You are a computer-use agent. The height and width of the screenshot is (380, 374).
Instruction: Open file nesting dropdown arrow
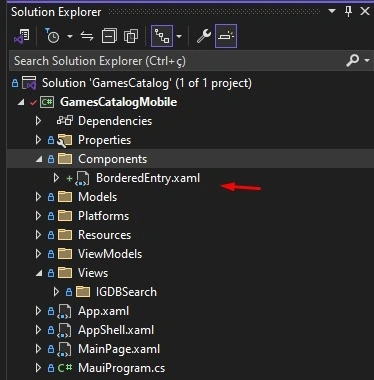(179, 36)
